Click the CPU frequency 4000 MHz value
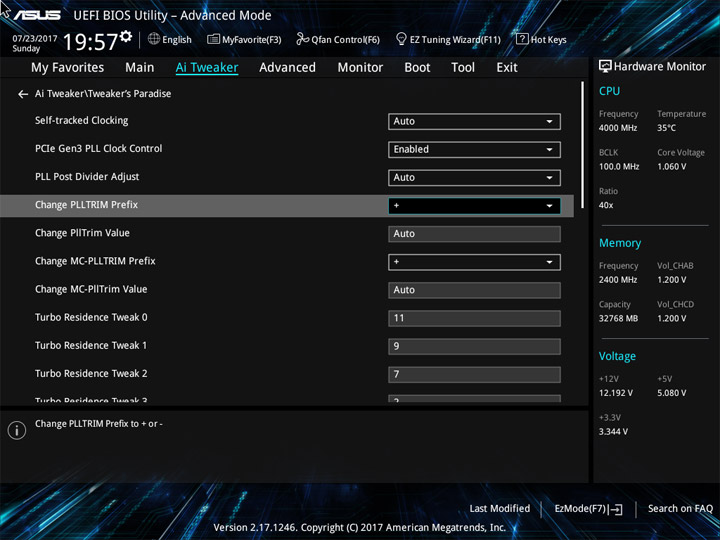Image resolution: width=720 pixels, height=540 pixels. point(618,128)
